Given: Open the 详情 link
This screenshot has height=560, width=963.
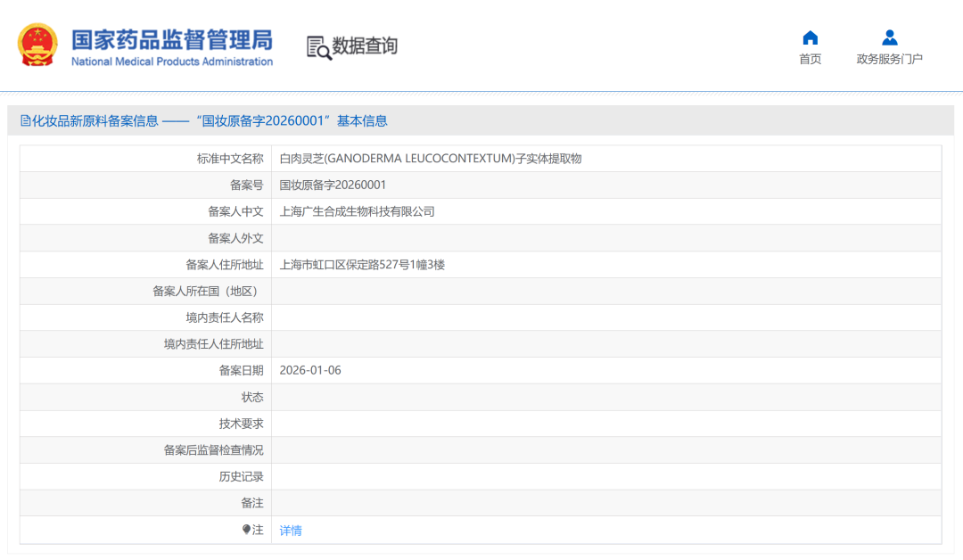Looking at the screenshot, I should tap(290, 529).
